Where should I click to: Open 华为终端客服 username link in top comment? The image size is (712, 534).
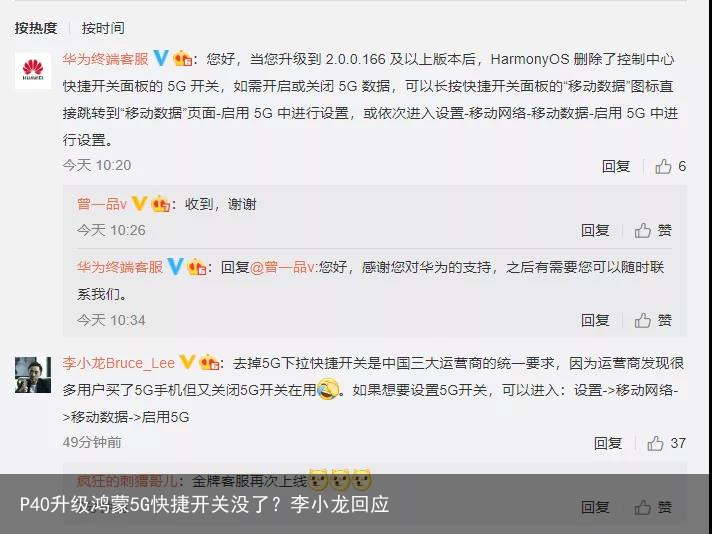pyautogui.click(x=106, y=59)
